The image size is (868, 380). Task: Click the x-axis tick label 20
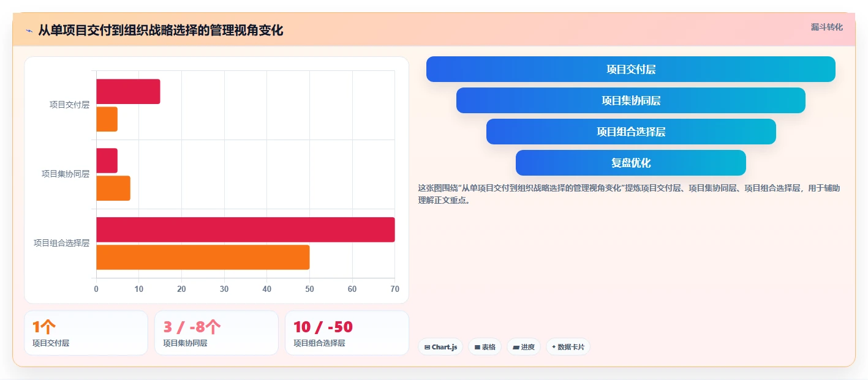(181, 289)
